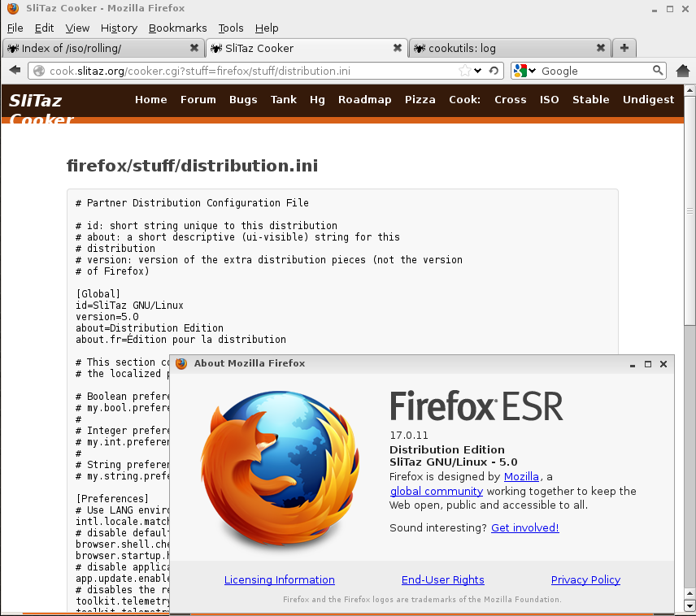Image resolution: width=696 pixels, height=616 pixels.
Task: Close the 'Index of /iso/rolling/' tab
Action: [x=194, y=47]
